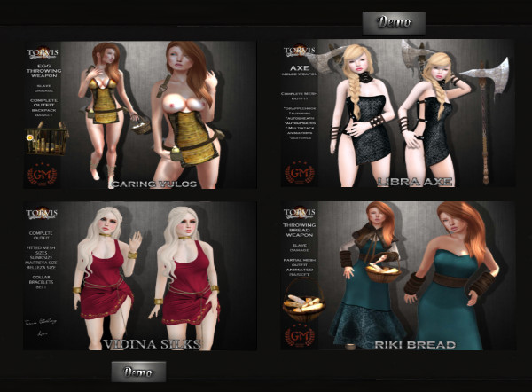Click the Torvis logo in Vidina Silks panel
The image size is (532, 392).
click(x=43, y=214)
